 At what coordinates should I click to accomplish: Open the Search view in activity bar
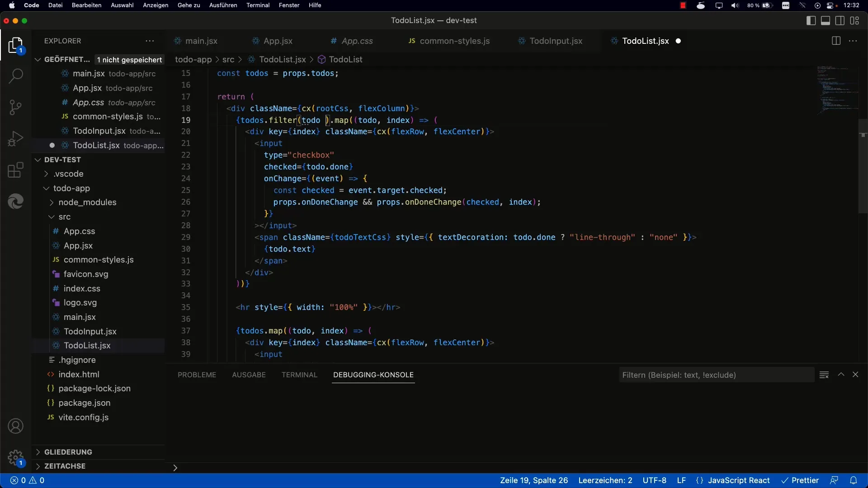15,75
